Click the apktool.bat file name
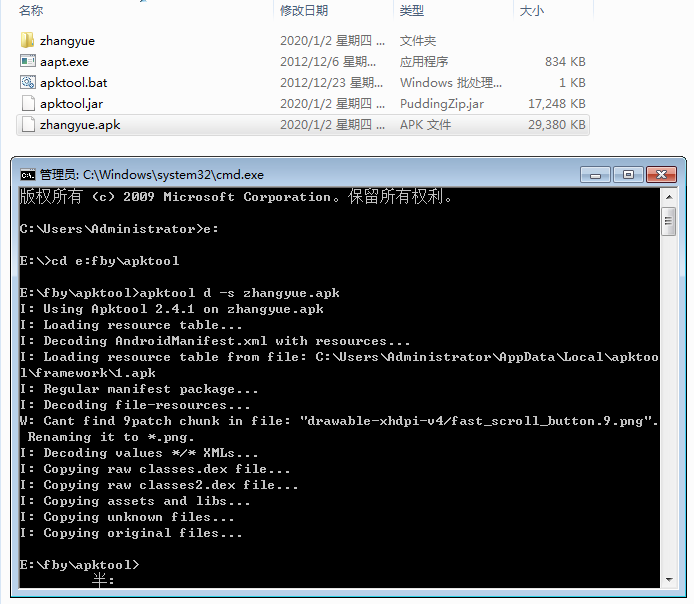Screen dimensions: 694x604 (x=73, y=83)
